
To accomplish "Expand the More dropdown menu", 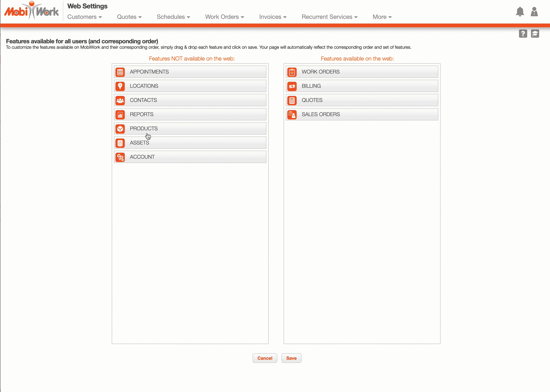I will (x=382, y=17).
